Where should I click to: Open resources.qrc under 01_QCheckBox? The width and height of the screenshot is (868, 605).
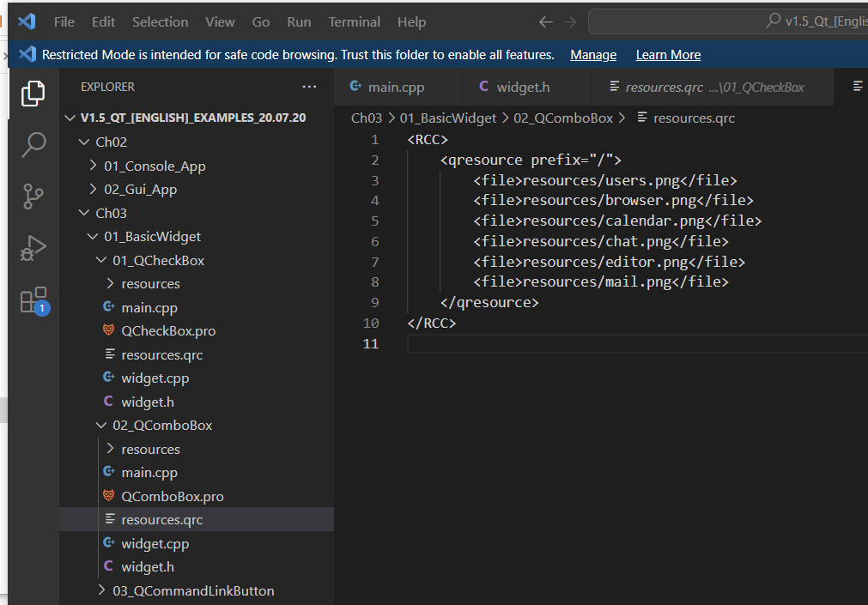click(x=197, y=354)
